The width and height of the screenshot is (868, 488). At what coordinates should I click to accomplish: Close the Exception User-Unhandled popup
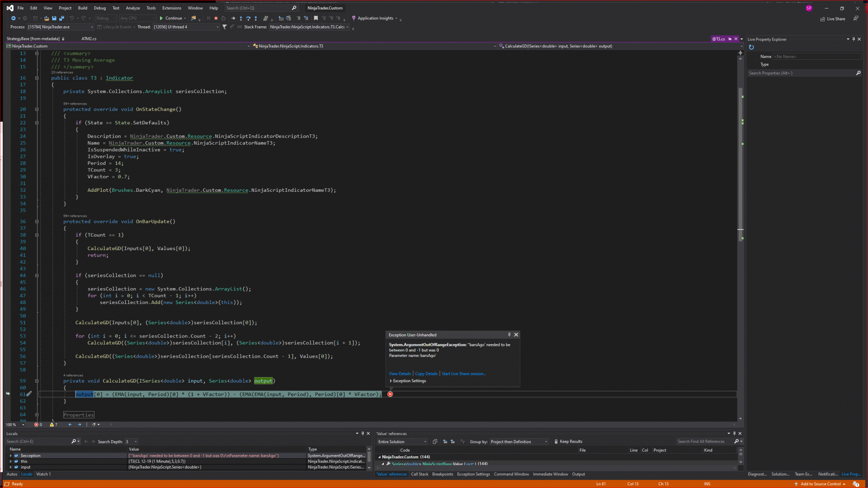[516, 335]
